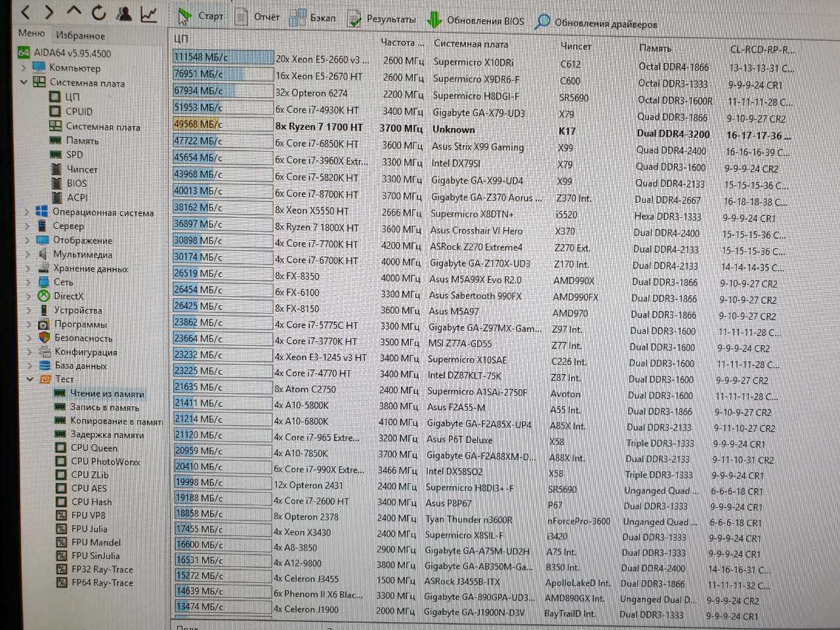Click Обновления BIOS toolbar item

(476, 20)
